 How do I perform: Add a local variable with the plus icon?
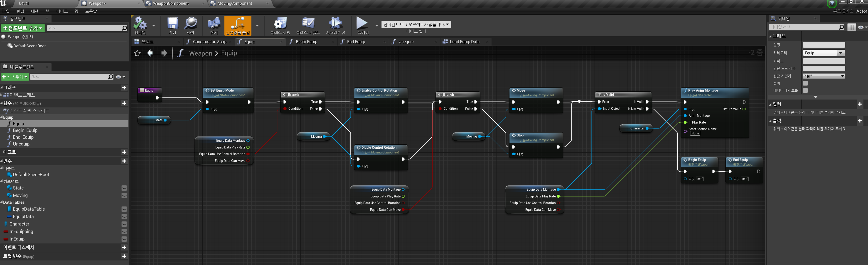click(124, 256)
